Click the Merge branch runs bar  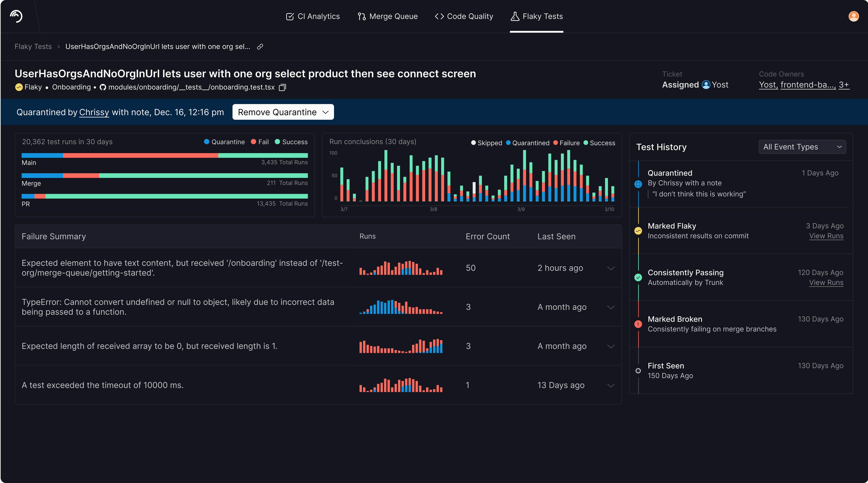(165, 176)
